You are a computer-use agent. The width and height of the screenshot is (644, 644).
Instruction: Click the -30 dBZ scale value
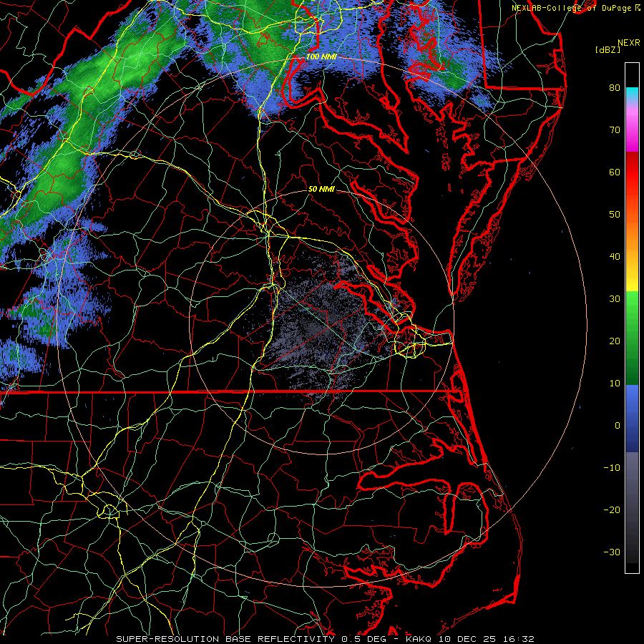(612, 552)
